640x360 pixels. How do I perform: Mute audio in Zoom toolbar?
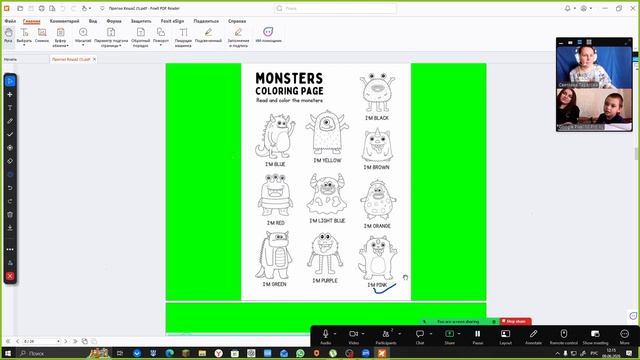325,336
